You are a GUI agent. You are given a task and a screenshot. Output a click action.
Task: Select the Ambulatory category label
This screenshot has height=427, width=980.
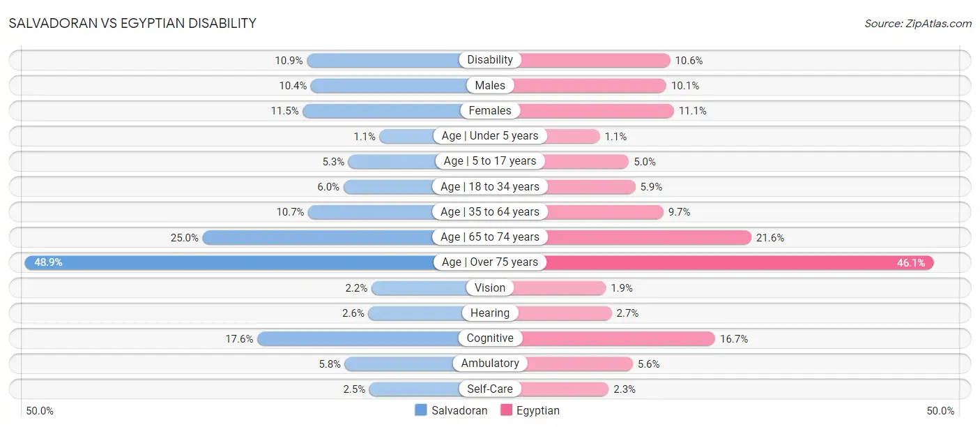pos(490,364)
